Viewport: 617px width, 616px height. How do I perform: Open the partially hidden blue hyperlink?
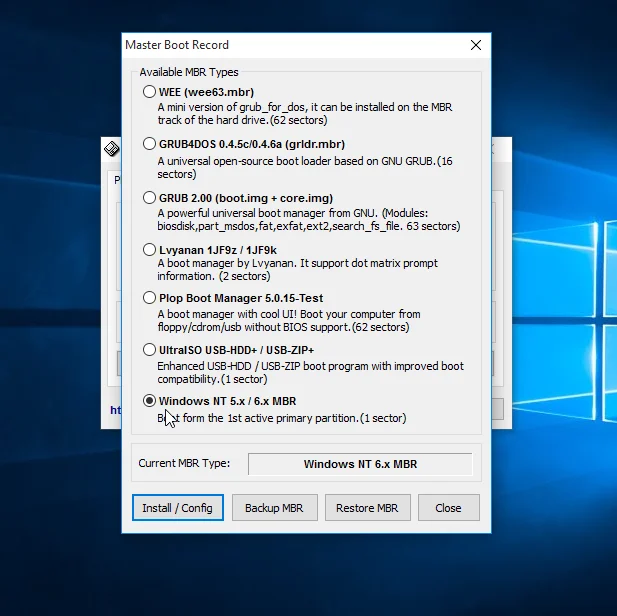click(115, 410)
